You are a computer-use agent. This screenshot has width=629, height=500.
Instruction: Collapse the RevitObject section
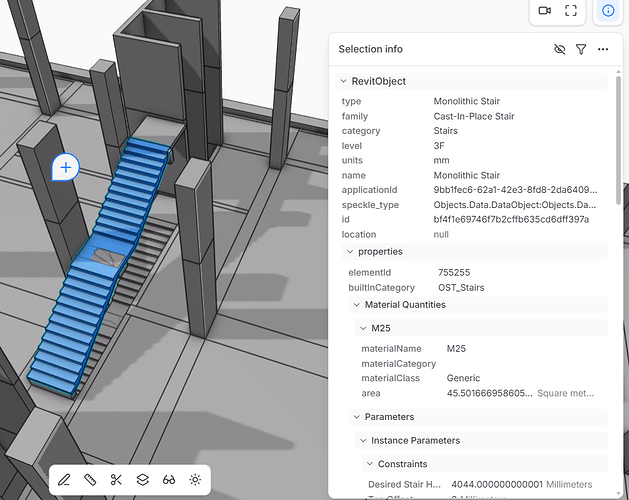click(343, 81)
